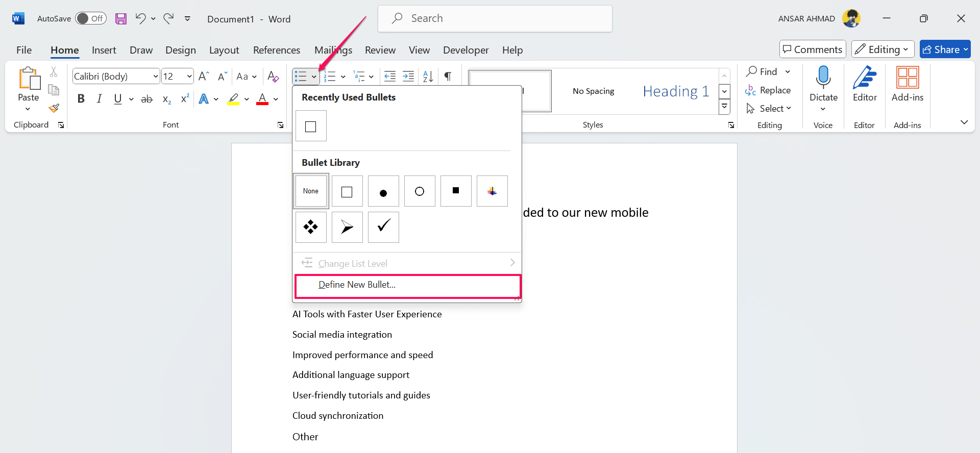Viewport: 980px width, 453px height.
Task: Select the checkmark bullet in library
Action: [383, 227]
